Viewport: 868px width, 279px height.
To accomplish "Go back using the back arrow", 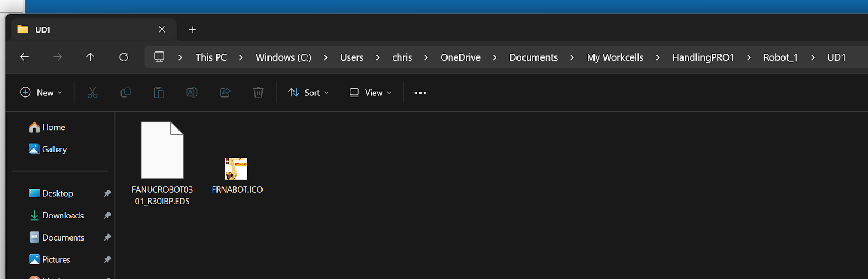I will pos(24,57).
